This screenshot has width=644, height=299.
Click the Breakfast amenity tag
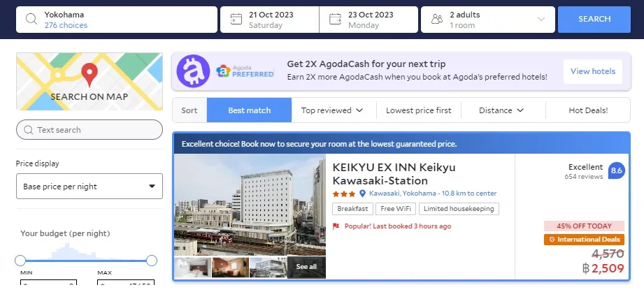(352, 209)
